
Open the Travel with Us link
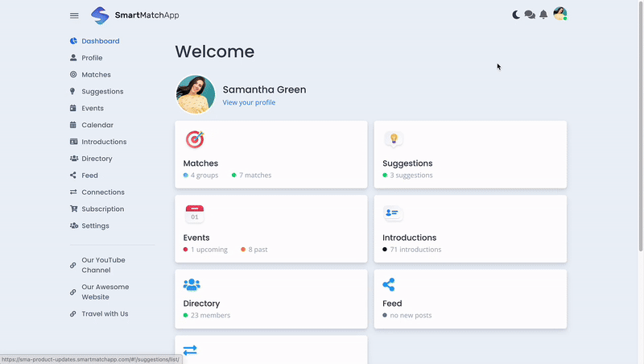104,314
